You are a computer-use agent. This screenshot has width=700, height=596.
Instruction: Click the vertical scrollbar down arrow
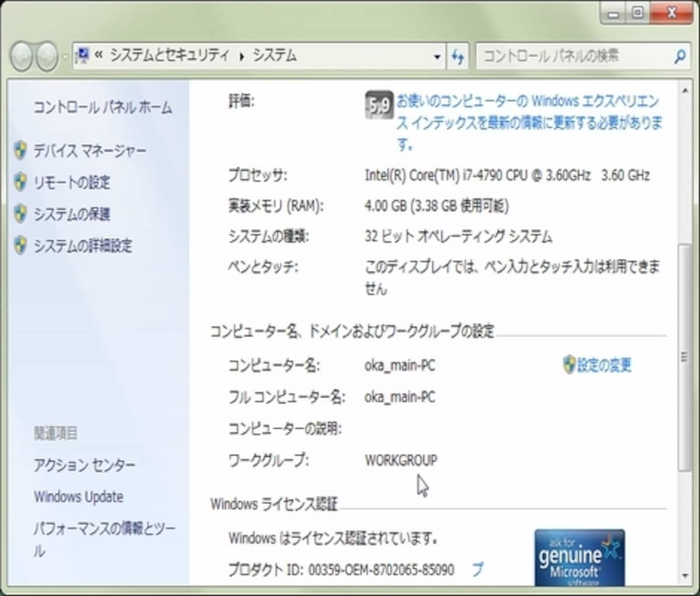point(685,577)
